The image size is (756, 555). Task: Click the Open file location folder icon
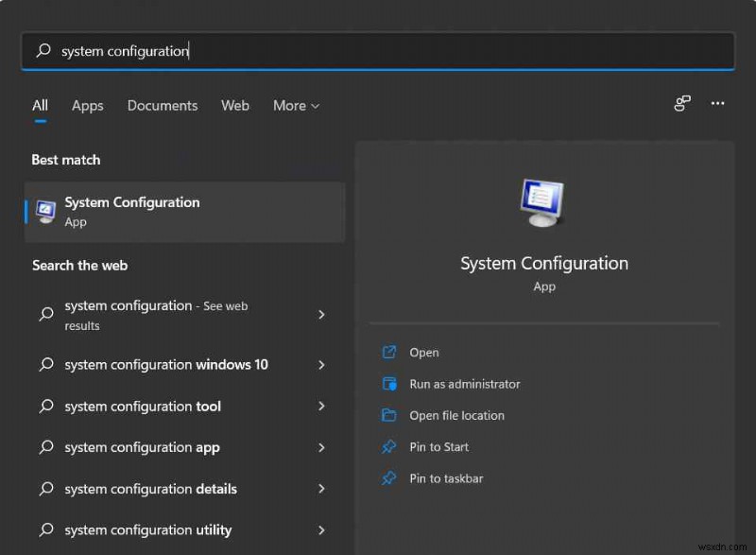point(388,415)
